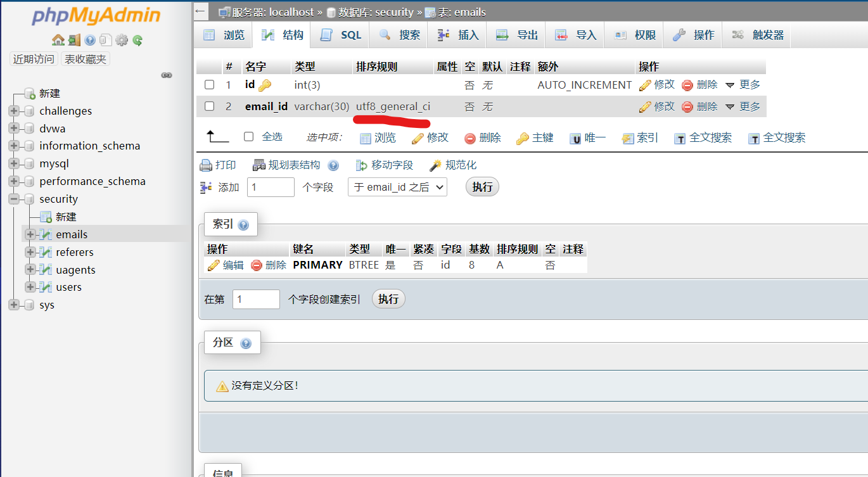Check the row checkbox for id field
868x477 pixels.
click(209, 84)
